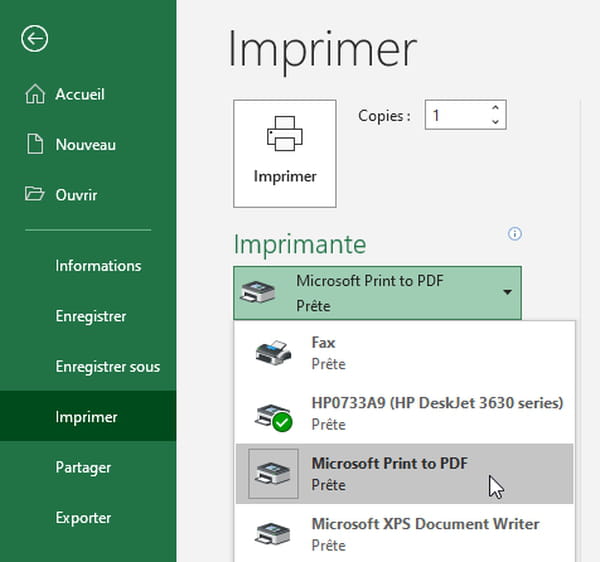The width and height of the screenshot is (600, 562).
Task: Select Fax printer from the list
Action: coord(405,353)
